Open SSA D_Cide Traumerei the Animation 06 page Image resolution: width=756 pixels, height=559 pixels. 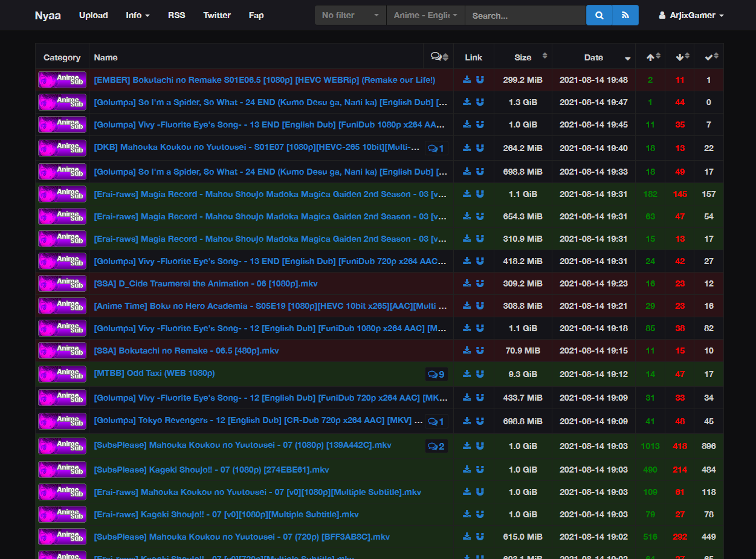205,283
